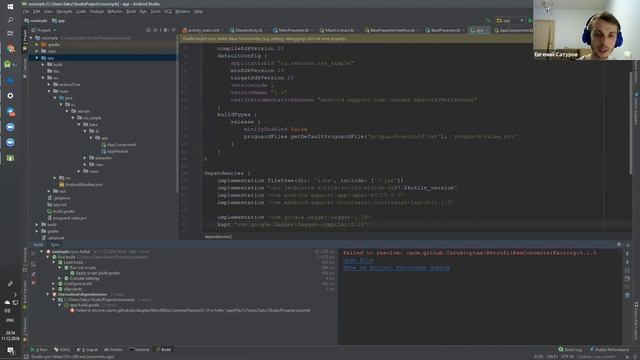This screenshot has height=360, width=640.
Task: Expand the gradle folder in project tree
Action: (x=37, y=44)
